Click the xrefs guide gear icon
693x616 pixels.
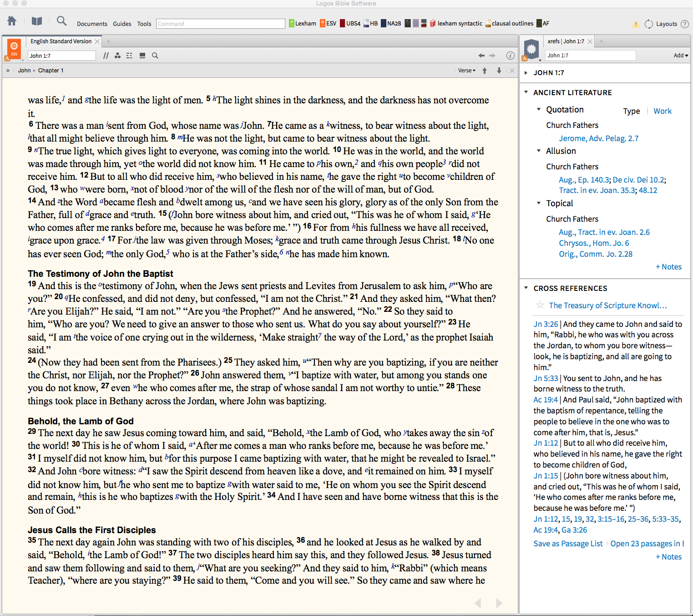coord(531,49)
